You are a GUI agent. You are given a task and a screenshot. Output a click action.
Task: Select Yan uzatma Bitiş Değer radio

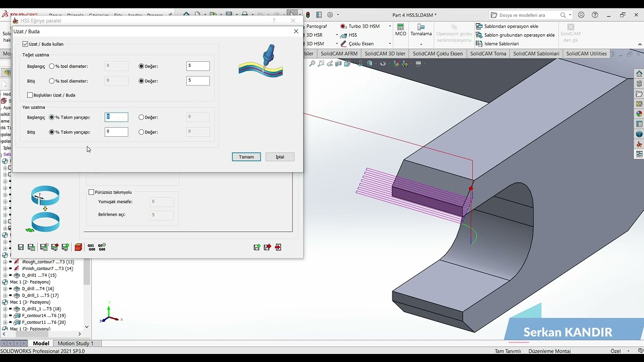pos(141,132)
